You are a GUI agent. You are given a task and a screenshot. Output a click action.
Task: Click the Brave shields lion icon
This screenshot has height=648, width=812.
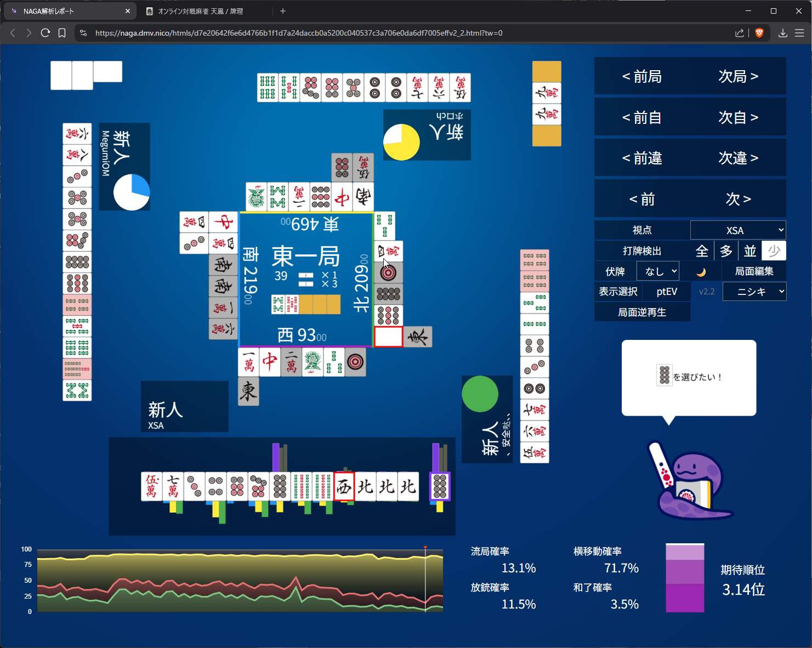coord(759,33)
